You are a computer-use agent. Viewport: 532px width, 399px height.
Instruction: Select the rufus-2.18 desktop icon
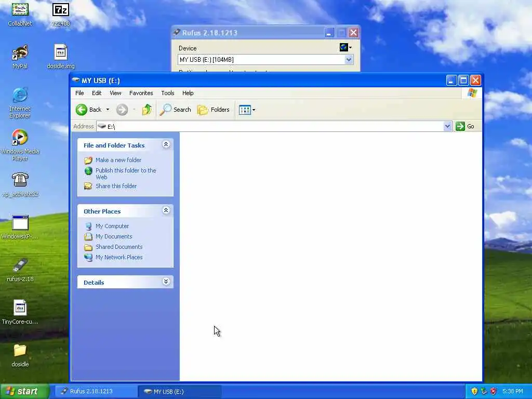click(20, 270)
